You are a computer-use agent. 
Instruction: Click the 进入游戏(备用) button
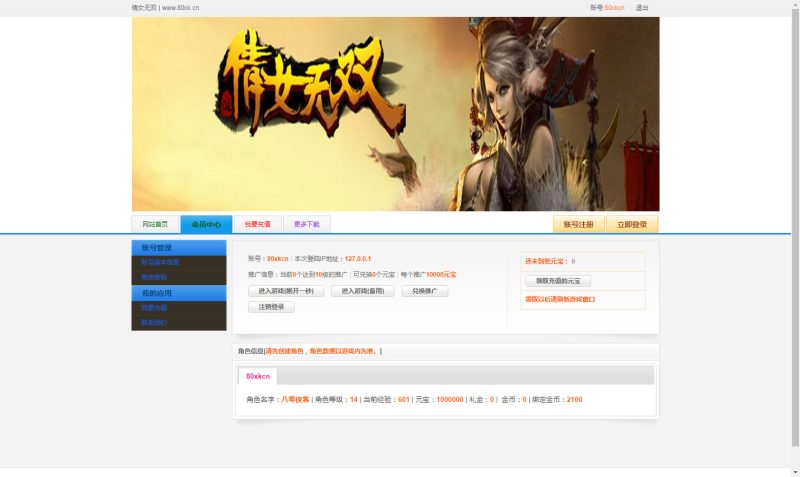click(363, 291)
